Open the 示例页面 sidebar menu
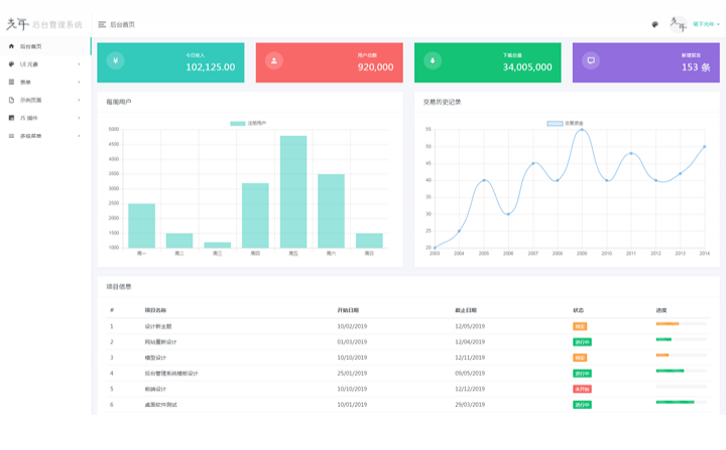Screen dimensions: 726x450 click(x=45, y=100)
